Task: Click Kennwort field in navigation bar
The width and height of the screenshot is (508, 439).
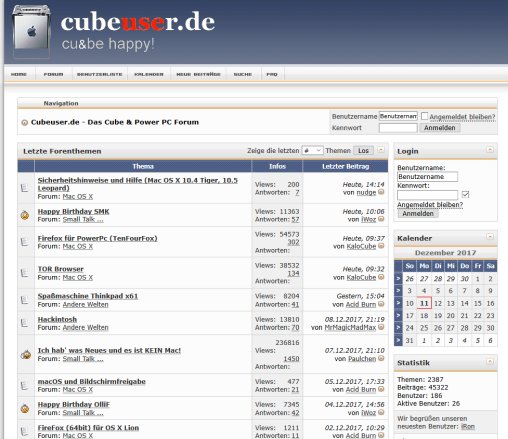Action: pos(398,128)
